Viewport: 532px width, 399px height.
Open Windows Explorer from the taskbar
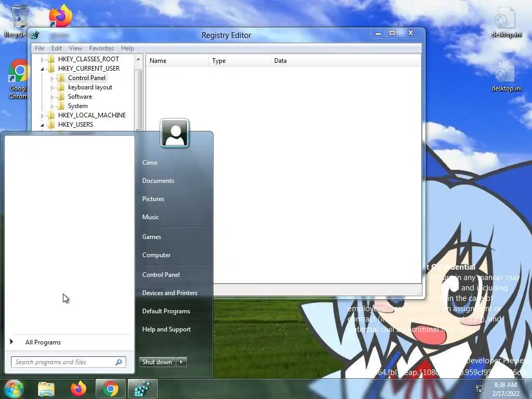46,389
